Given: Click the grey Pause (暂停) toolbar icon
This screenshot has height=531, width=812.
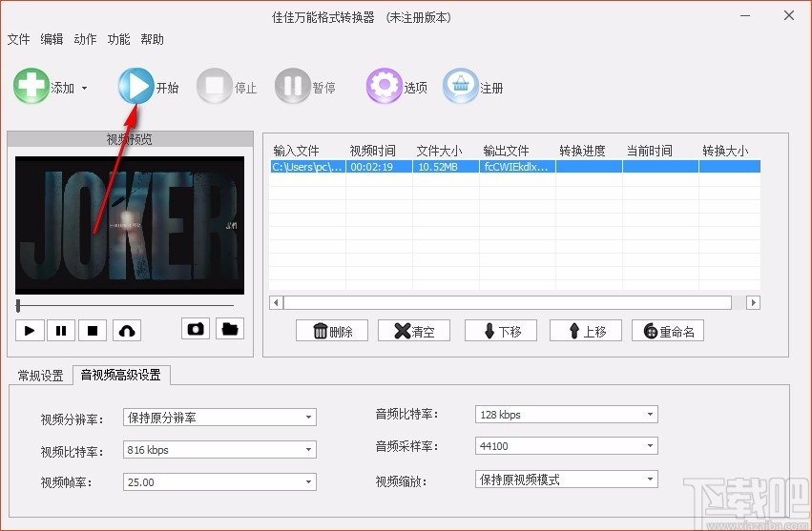Looking at the screenshot, I should [293, 86].
